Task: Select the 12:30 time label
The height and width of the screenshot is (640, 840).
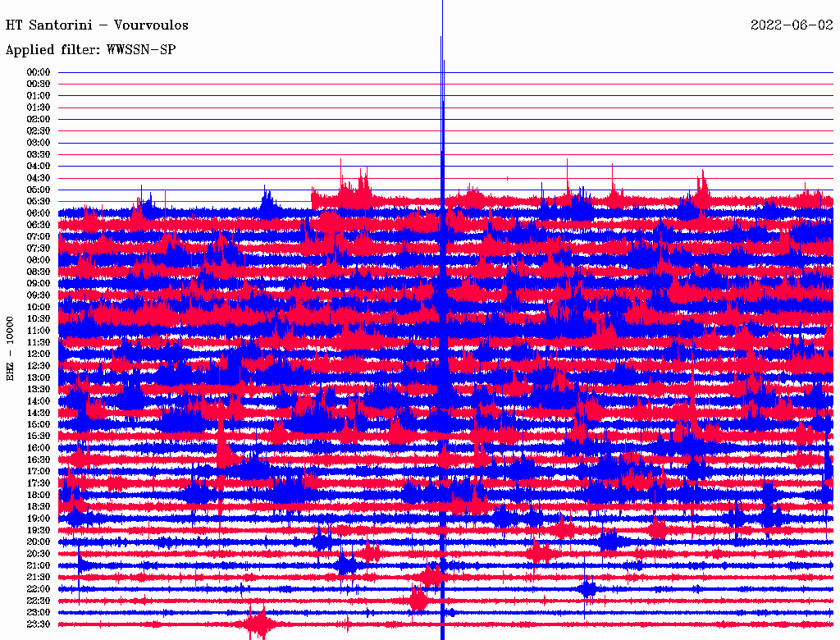Action: [39, 366]
